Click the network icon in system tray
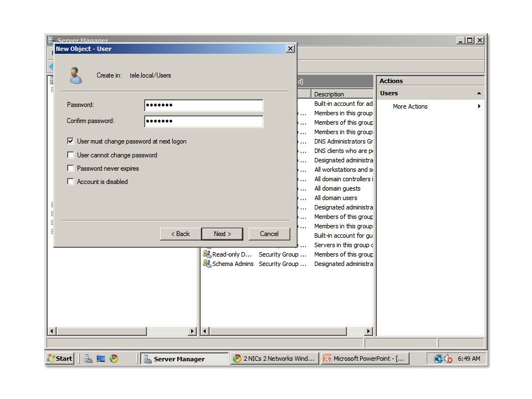 [x=438, y=359]
